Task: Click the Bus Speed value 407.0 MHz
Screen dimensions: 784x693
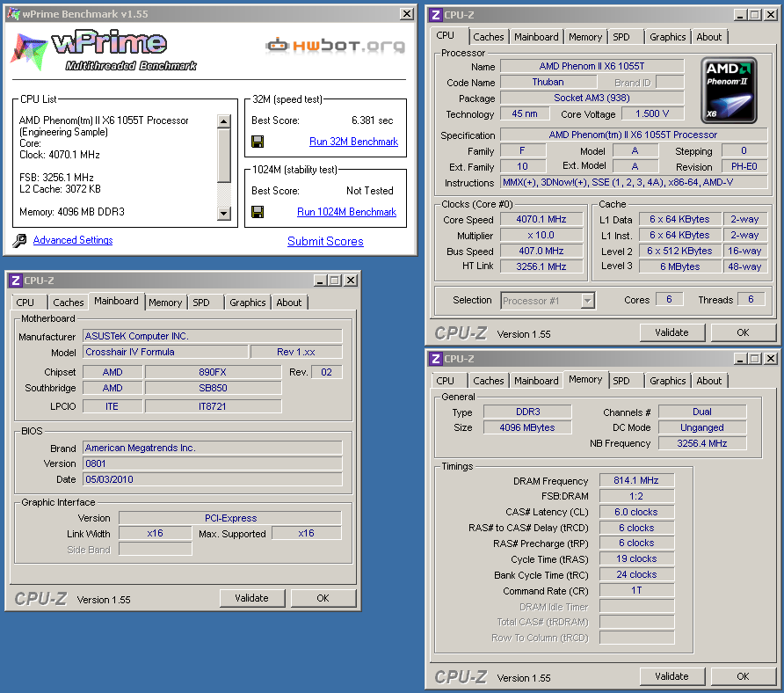Action: tap(541, 252)
